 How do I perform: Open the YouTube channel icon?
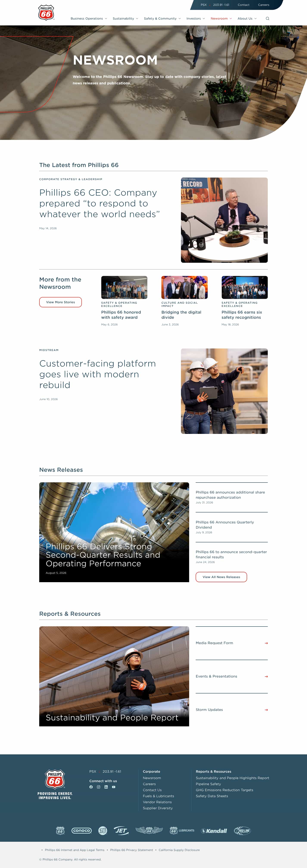pyautogui.click(x=114, y=787)
